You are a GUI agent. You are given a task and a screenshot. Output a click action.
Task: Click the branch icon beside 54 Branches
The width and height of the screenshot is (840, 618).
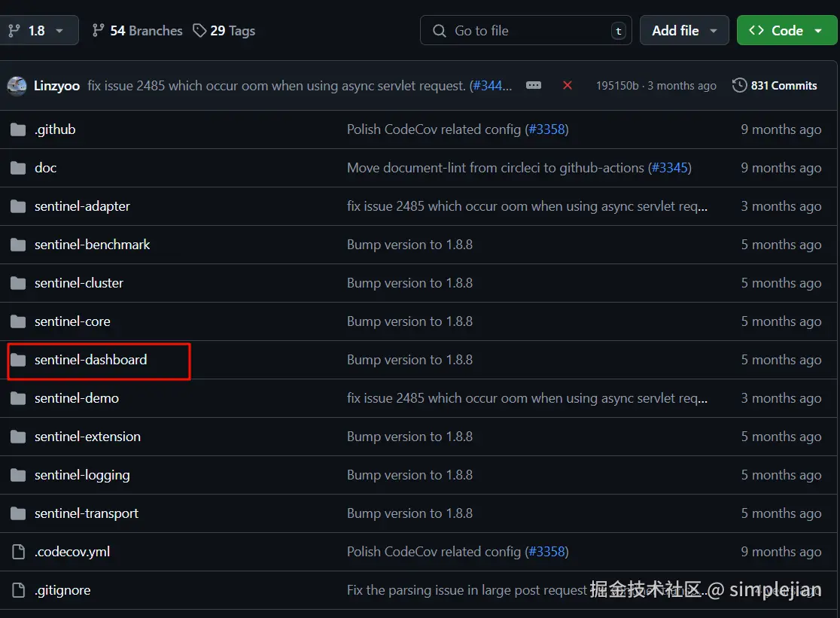coord(98,31)
